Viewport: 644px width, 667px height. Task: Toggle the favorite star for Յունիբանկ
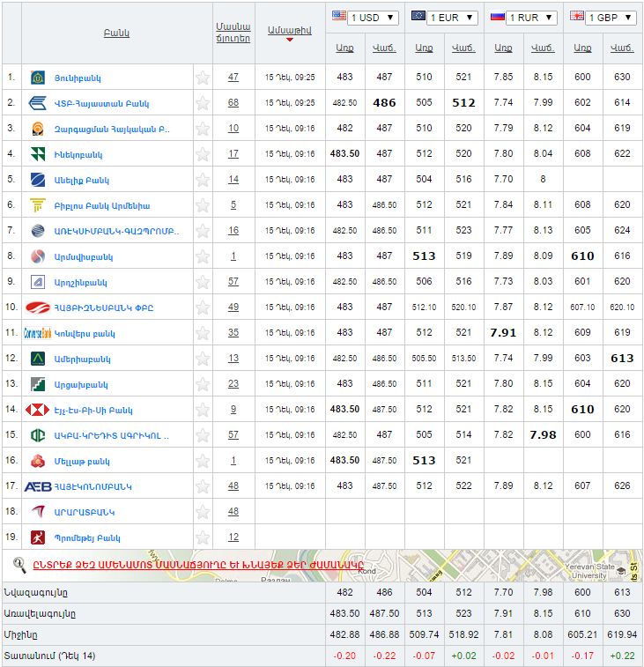coord(203,78)
